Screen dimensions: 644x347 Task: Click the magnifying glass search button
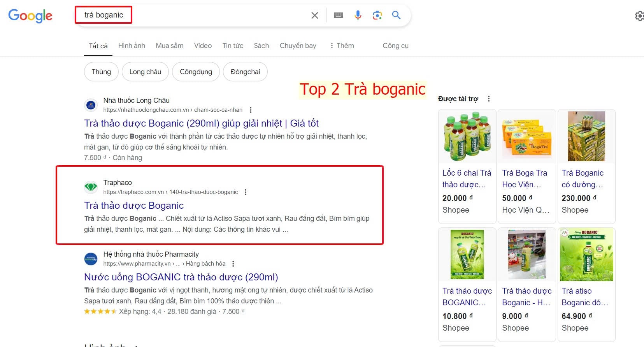(396, 15)
